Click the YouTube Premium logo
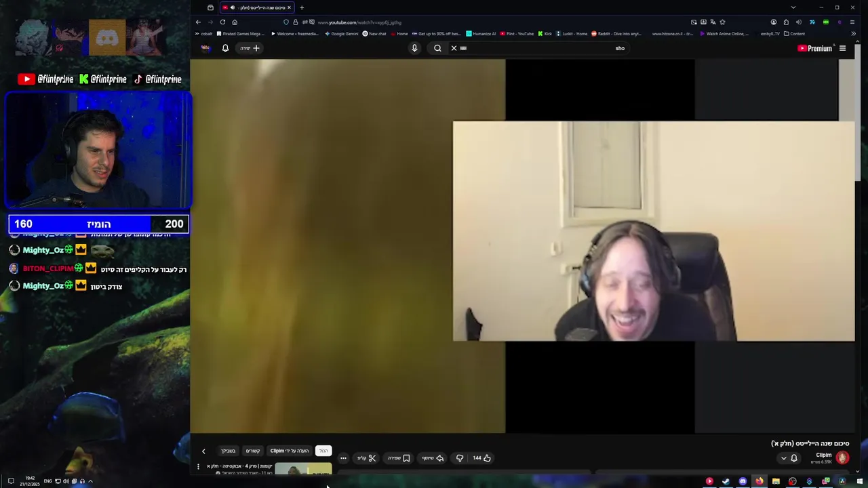 coord(814,48)
